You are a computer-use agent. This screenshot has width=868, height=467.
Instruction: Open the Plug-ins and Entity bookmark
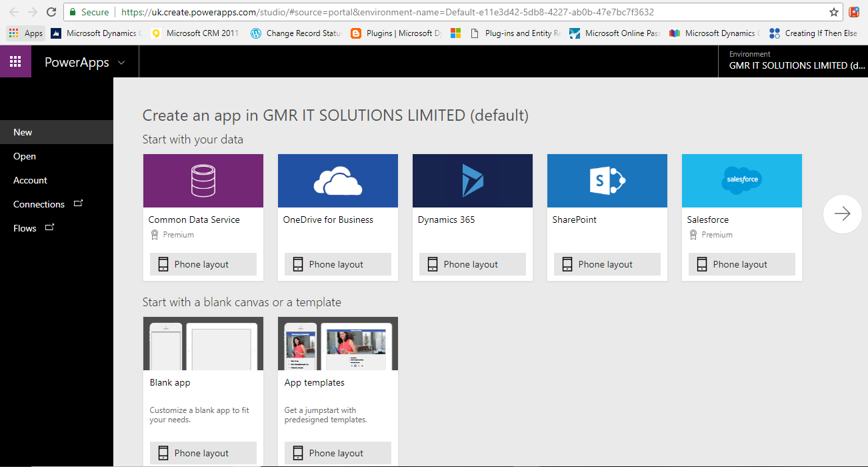(515, 33)
